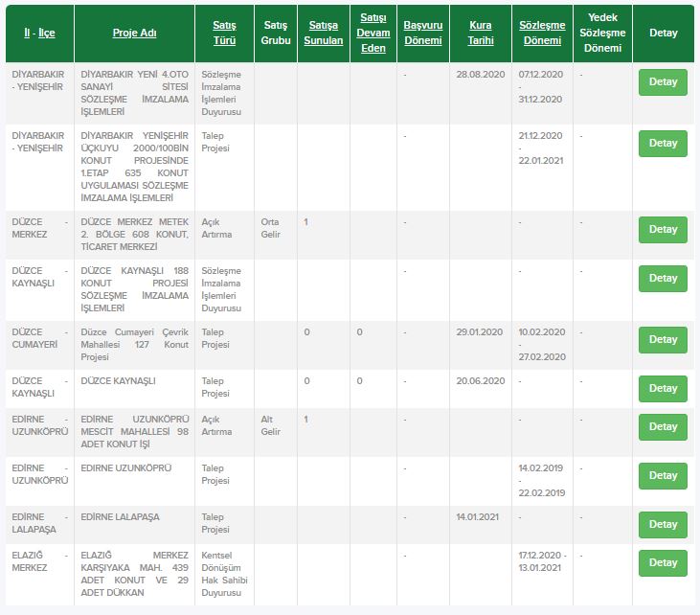Sort by Proje Adı column header
This screenshot has height=615, width=700.
(x=134, y=34)
